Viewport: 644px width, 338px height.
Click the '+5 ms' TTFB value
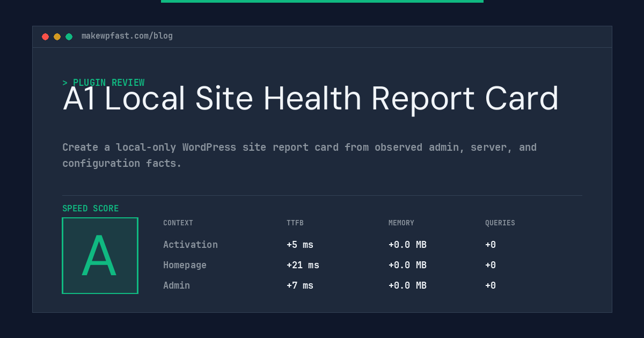click(300, 245)
